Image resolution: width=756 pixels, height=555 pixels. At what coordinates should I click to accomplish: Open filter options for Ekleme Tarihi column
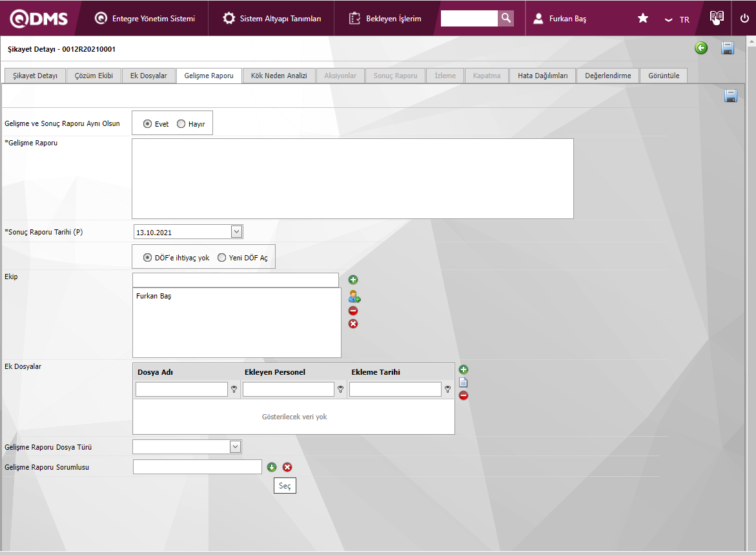click(x=447, y=390)
